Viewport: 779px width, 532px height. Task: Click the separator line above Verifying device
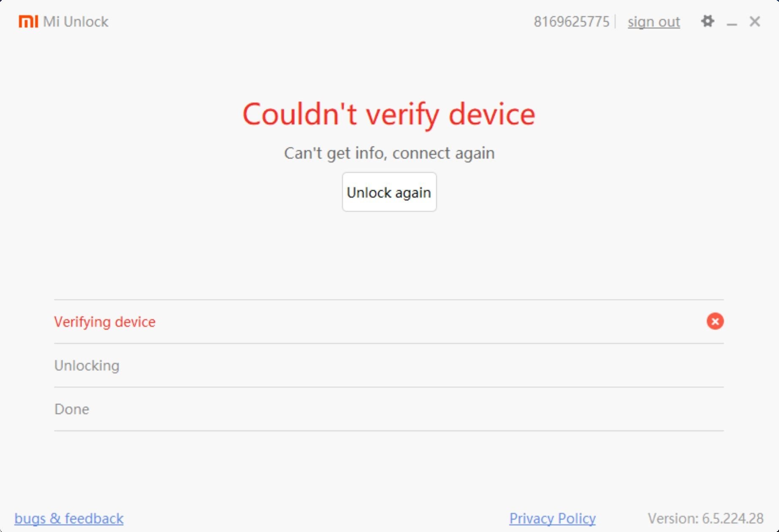(389, 300)
